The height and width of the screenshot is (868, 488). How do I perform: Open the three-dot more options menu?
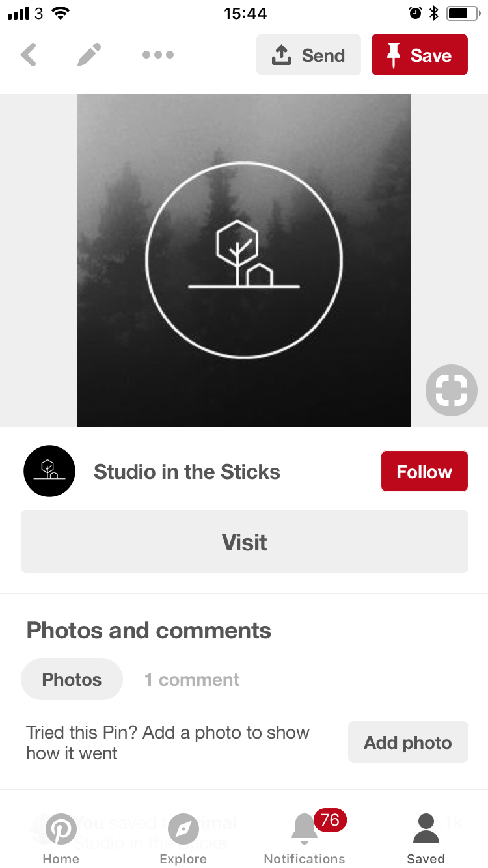point(158,55)
